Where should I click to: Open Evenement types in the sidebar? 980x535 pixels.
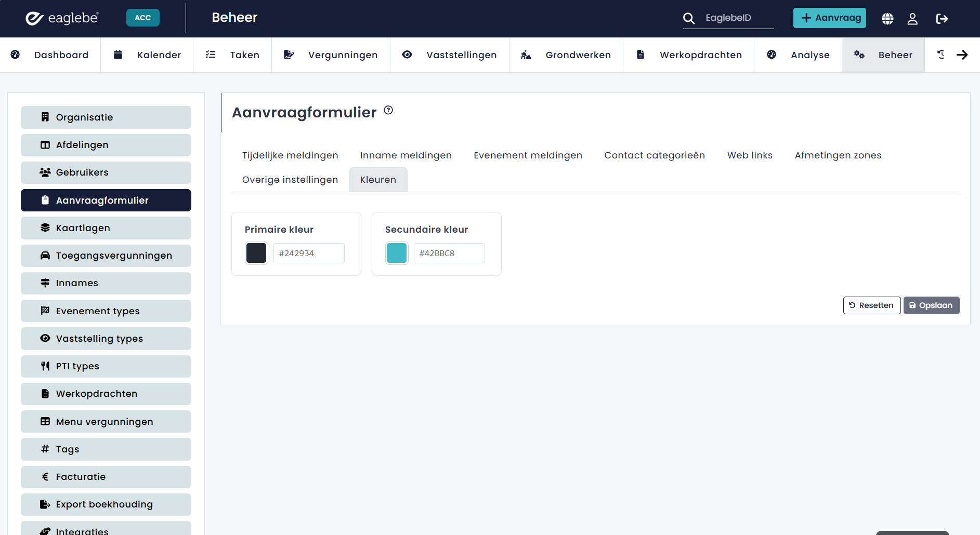pyautogui.click(x=106, y=311)
